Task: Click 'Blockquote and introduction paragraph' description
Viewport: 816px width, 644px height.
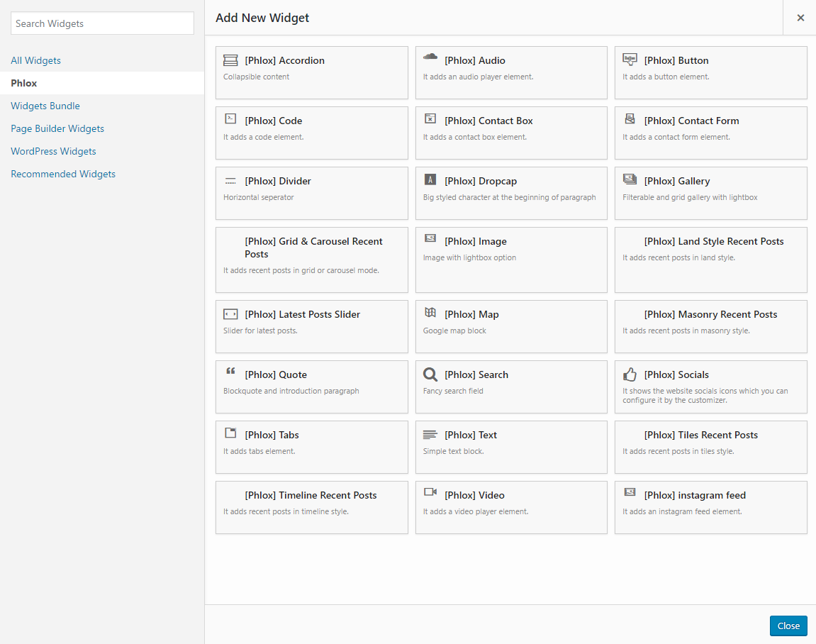Action: point(291,391)
